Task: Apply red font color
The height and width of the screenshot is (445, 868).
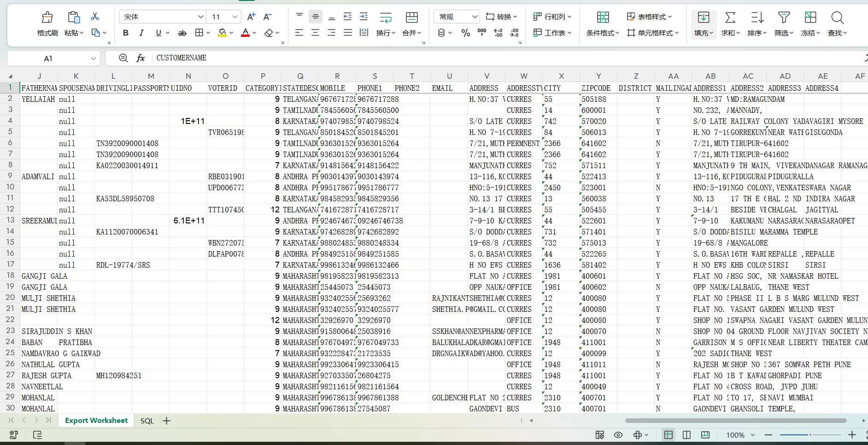Action: point(246,33)
